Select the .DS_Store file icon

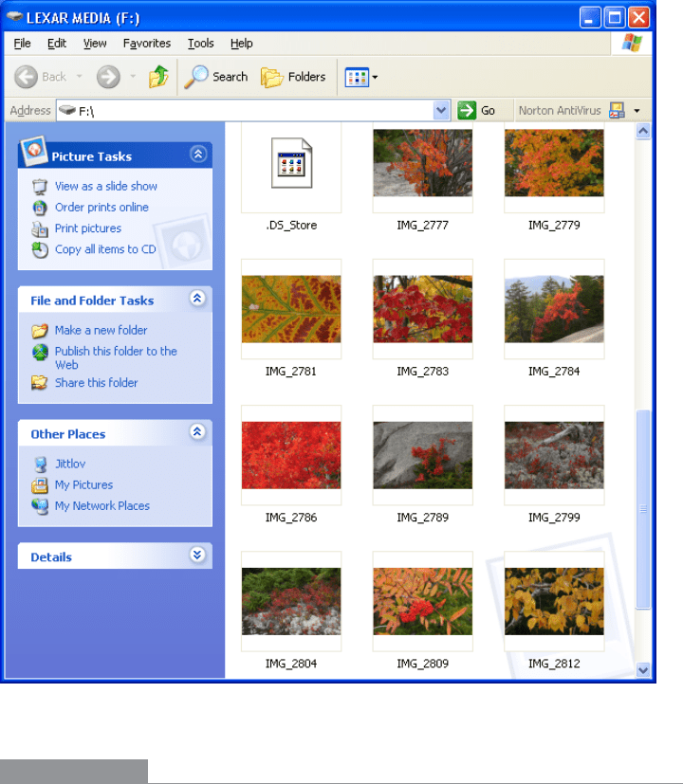(x=291, y=163)
